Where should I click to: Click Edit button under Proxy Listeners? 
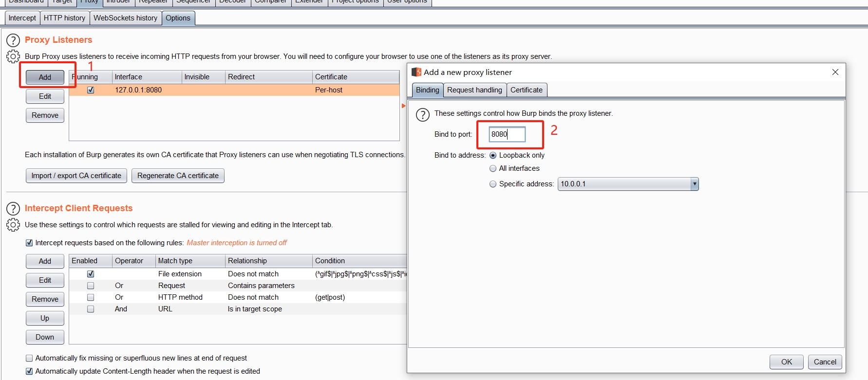click(45, 96)
